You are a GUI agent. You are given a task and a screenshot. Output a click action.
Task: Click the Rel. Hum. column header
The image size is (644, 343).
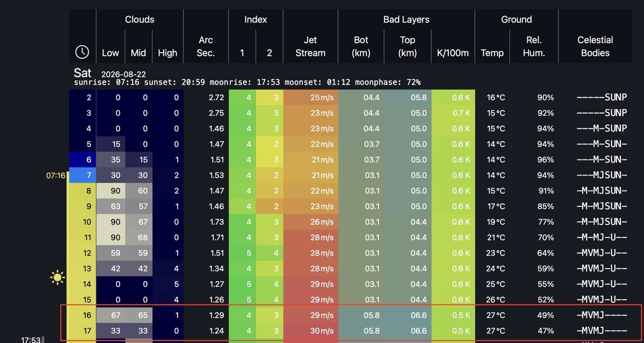pyautogui.click(x=534, y=46)
